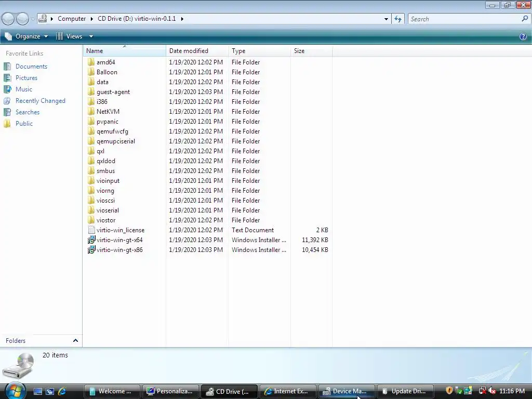The height and width of the screenshot is (399, 532).
Task: Select the viostor folder icon
Action: click(91, 220)
